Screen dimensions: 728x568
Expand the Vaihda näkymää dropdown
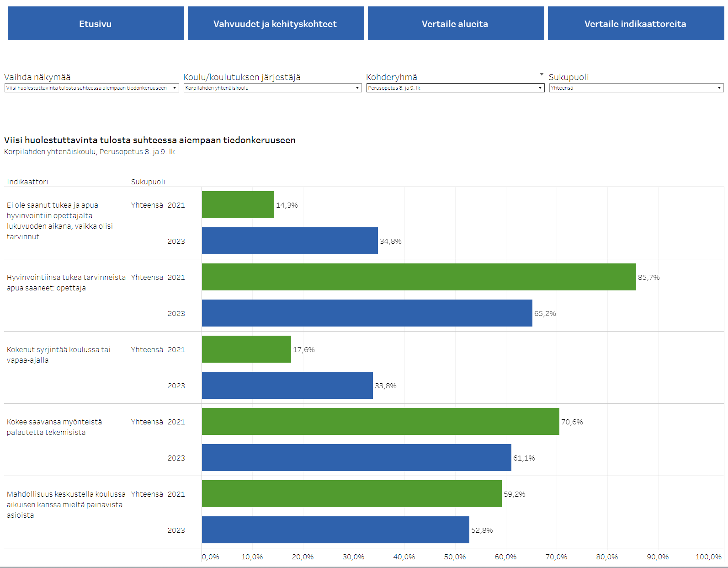coord(91,88)
